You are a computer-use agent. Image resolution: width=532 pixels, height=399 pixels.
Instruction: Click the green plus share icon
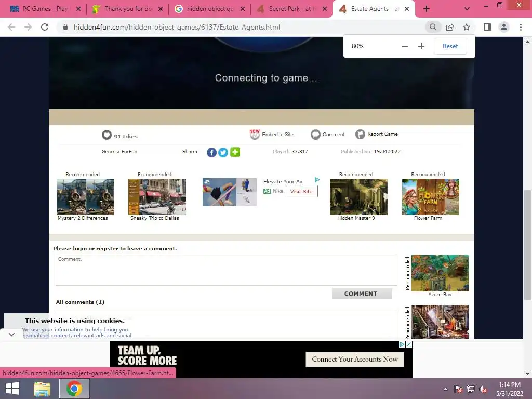(x=235, y=152)
